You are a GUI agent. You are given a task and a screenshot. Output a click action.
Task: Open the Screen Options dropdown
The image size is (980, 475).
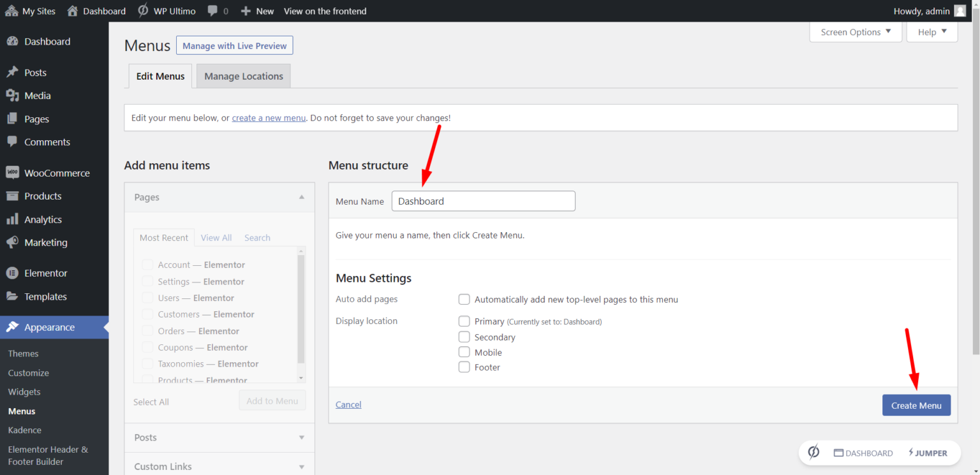[855, 31]
